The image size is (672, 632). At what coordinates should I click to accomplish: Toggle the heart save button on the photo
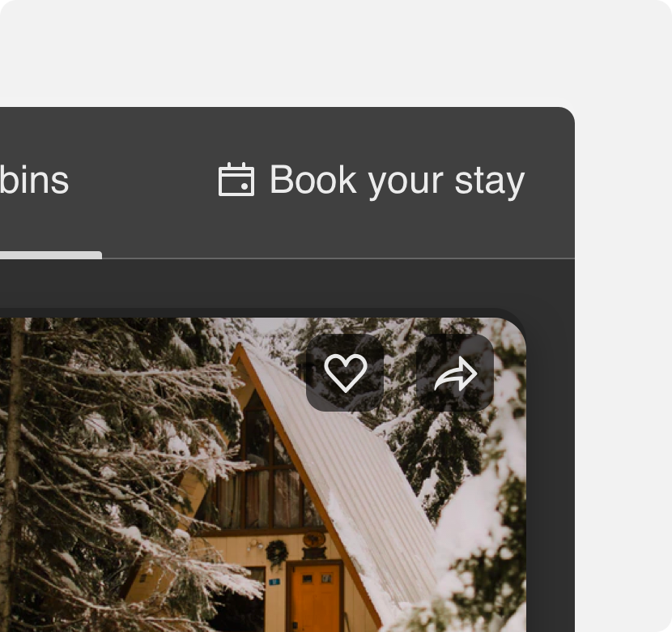pos(345,373)
